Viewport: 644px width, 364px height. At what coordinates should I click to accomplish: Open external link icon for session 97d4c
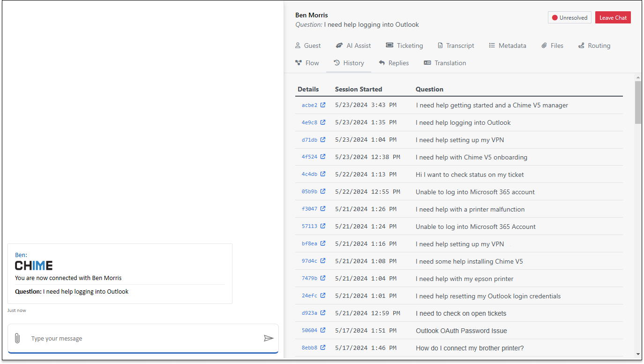pos(323,261)
